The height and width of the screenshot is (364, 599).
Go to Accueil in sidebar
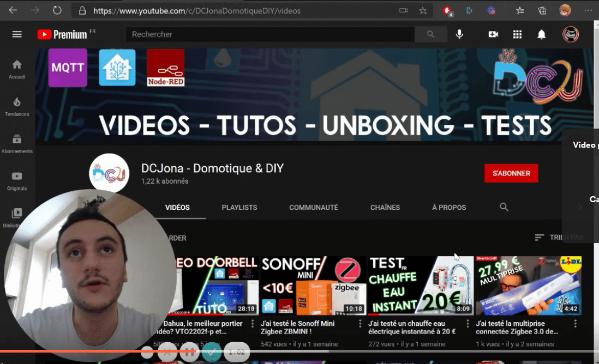pyautogui.click(x=17, y=69)
